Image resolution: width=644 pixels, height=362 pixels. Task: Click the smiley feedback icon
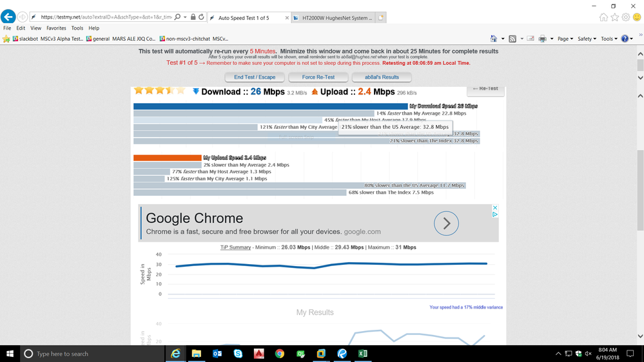pos(637,17)
